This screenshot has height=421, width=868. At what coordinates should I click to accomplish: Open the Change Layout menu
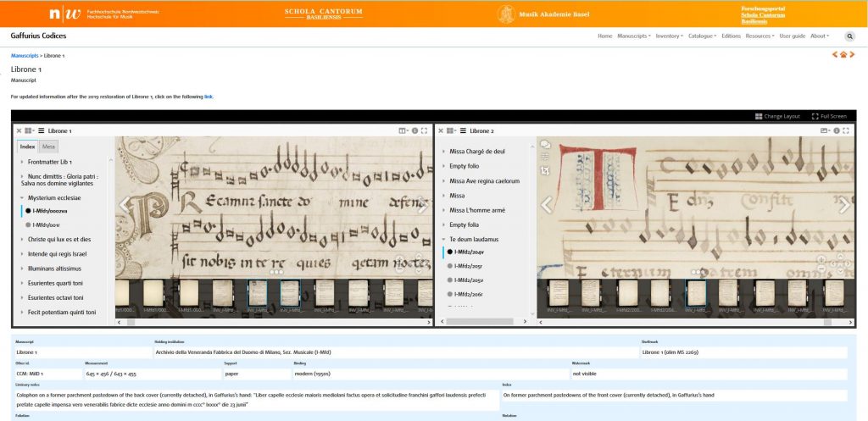coord(777,116)
